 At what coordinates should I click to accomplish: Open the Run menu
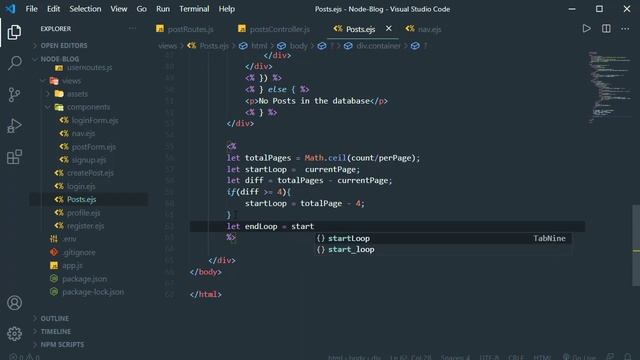click(x=163, y=9)
